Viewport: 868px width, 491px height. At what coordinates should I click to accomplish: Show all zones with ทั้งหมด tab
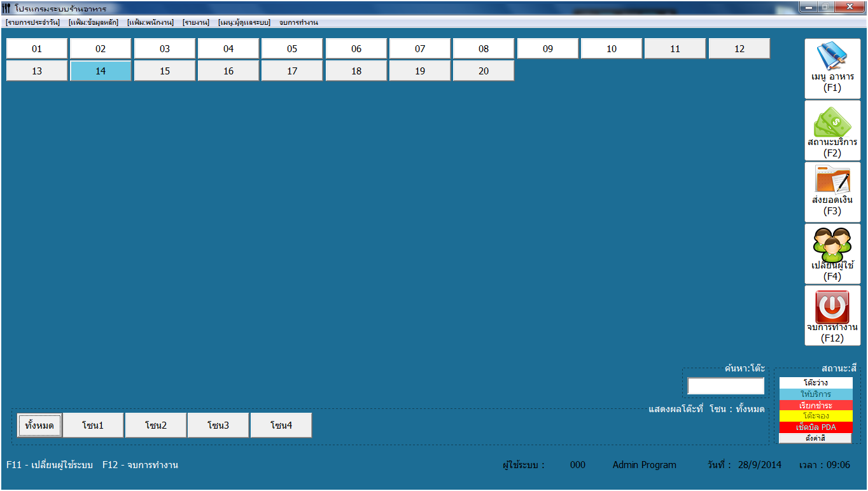[x=39, y=425]
